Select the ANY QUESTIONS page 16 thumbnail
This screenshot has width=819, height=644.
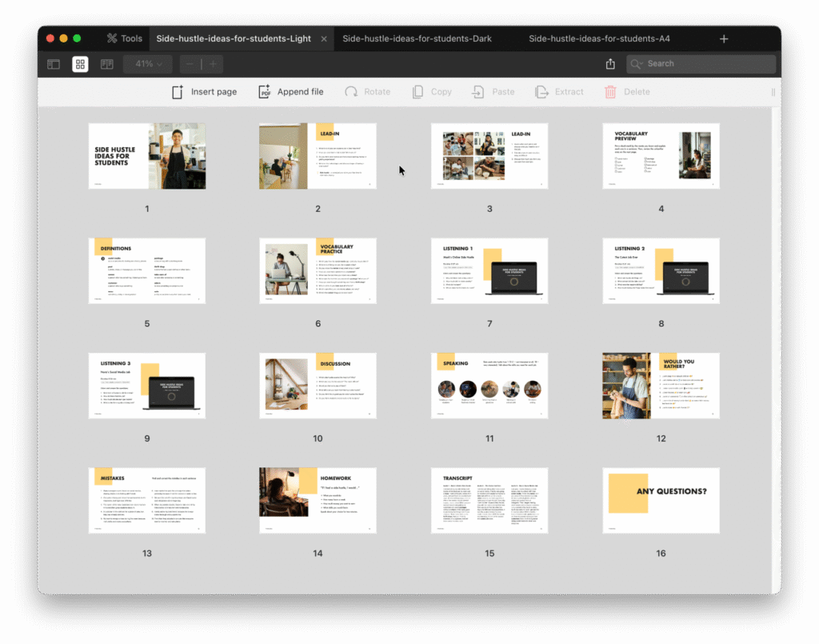(661, 500)
